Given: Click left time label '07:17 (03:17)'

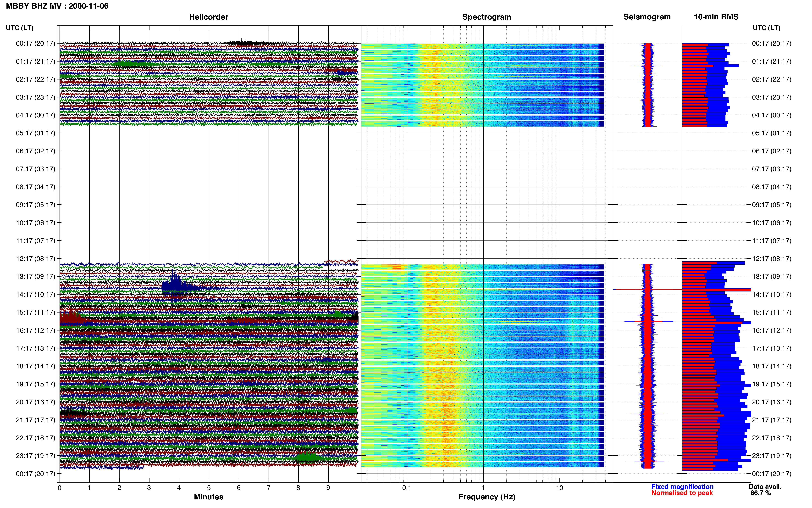Looking at the screenshot, I should click(x=36, y=169).
